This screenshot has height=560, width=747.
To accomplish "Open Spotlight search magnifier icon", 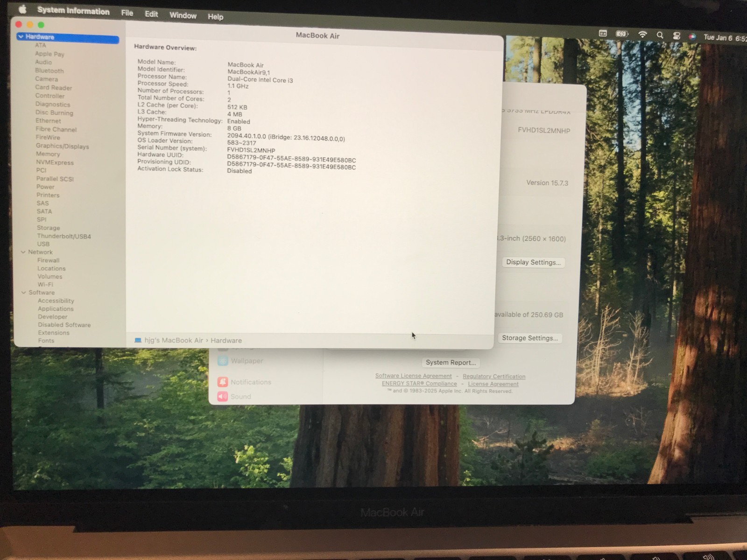I will coord(660,35).
